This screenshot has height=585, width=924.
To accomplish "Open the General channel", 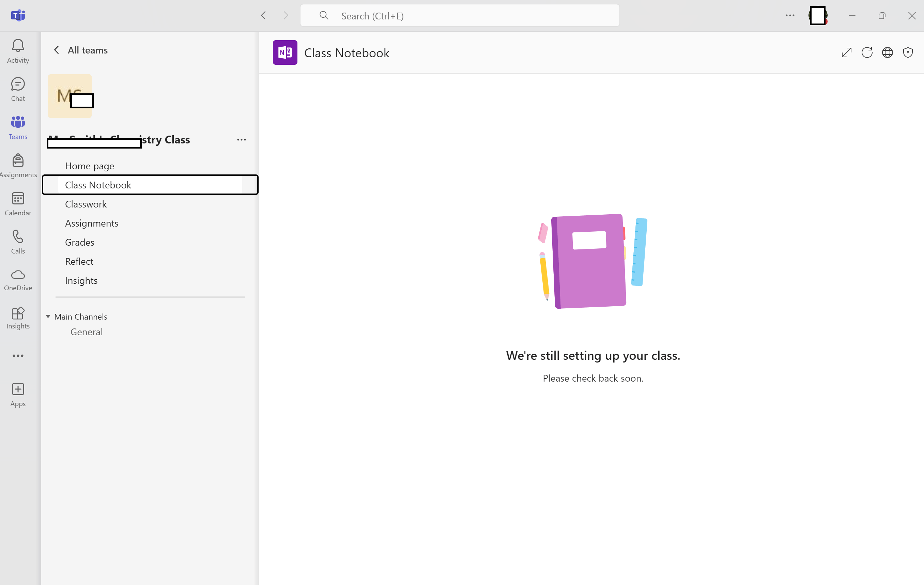I will 87,332.
